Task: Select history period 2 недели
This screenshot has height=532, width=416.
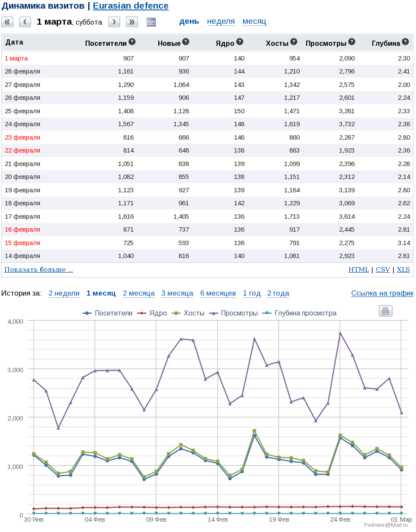Action: (64, 293)
